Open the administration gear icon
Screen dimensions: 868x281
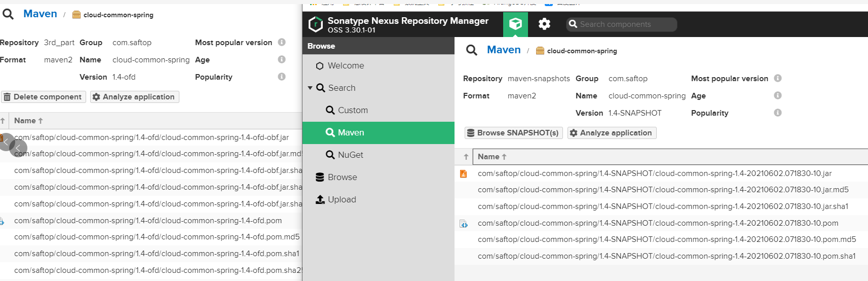coord(544,24)
